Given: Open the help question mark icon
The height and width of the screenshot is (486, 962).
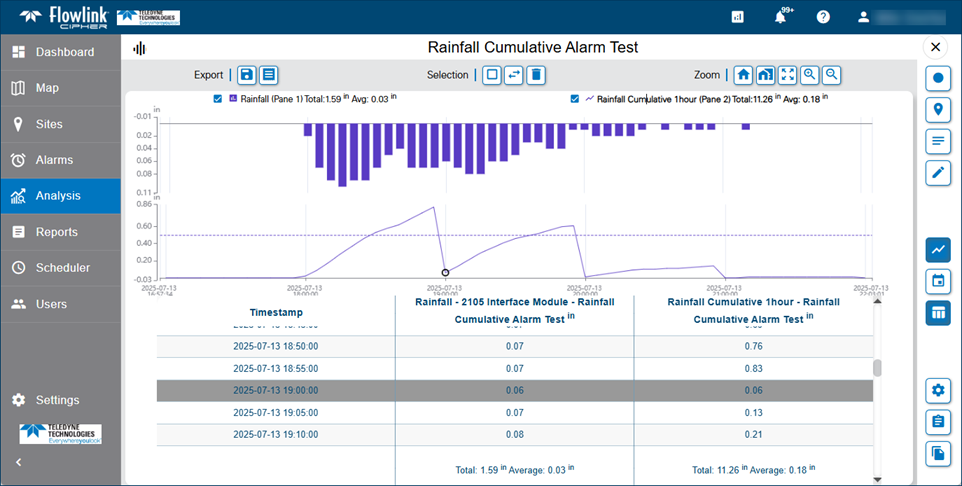Looking at the screenshot, I should (x=823, y=17).
